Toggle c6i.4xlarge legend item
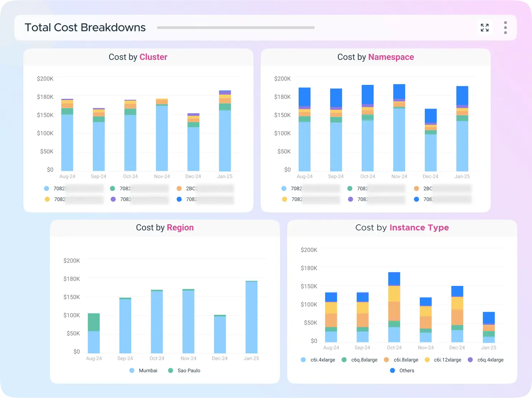532x398 pixels. pos(318,360)
